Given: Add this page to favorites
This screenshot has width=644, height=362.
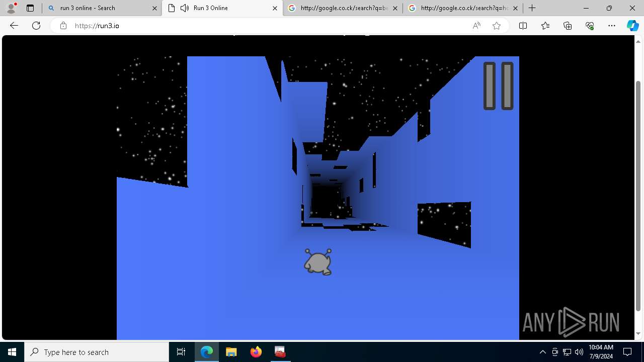Looking at the screenshot, I should click(x=497, y=26).
